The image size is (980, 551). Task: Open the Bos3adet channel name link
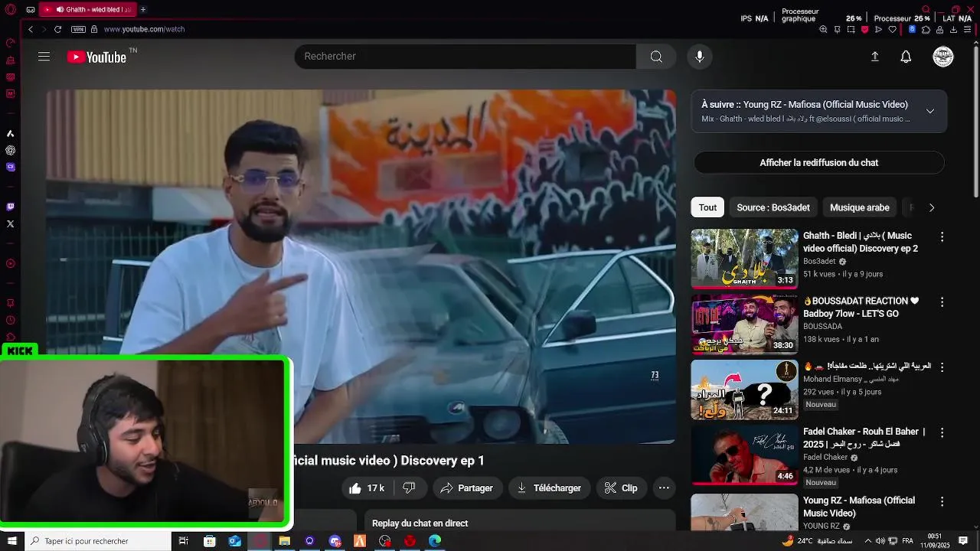[819, 261]
